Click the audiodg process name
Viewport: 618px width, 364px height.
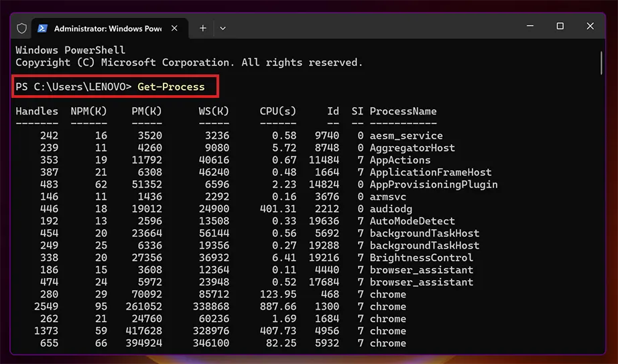[x=391, y=209]
